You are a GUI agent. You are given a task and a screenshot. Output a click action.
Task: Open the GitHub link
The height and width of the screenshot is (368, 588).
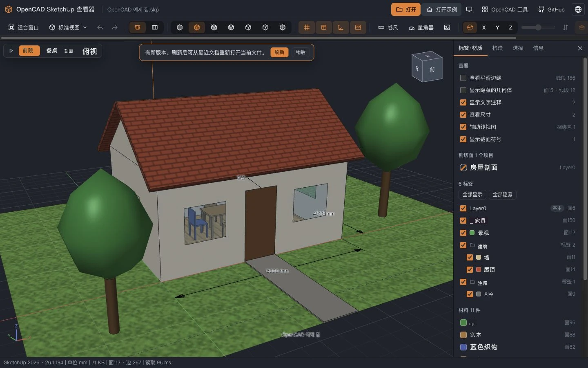pyautogui.click(x=551, y=9)
